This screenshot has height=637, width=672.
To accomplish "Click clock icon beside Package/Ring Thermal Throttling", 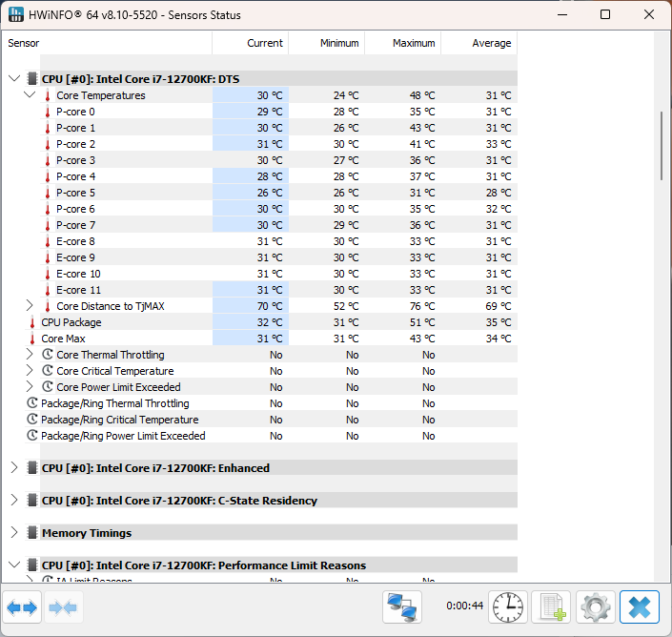I will 32,403.
